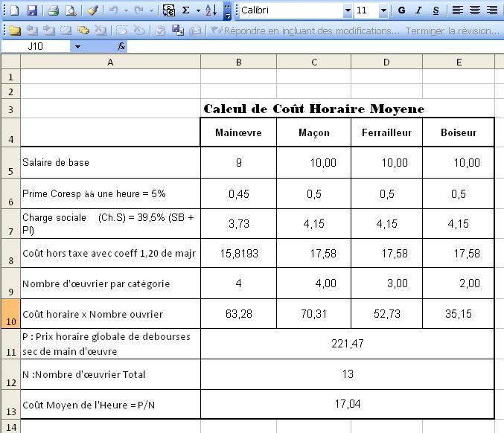Select row 5 header
Viewport: 504px width, 433px height.
pyautogui.click(x=11, y=163)
